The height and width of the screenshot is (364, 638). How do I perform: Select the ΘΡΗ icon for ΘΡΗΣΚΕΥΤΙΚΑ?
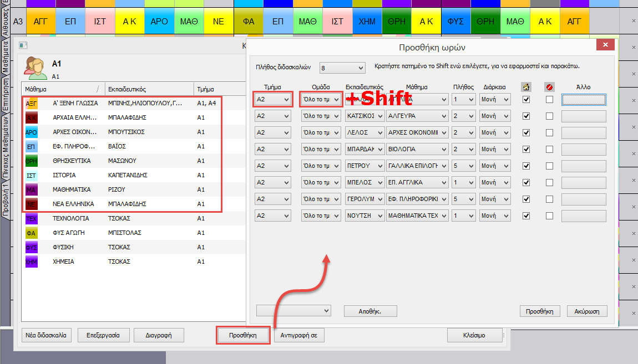pos(32,161)
